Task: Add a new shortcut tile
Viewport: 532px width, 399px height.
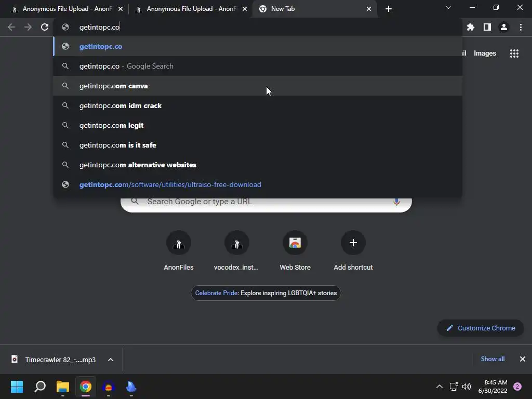Action: coord(353,250)
